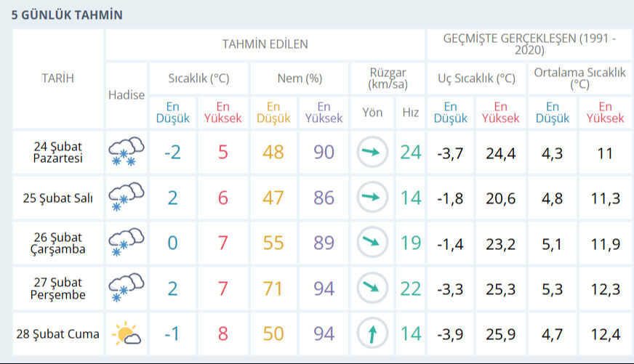This screenshot has width=634, height=364.
Task: Click the extreme low value '-3,7'
Action: [x=450, y=153]
